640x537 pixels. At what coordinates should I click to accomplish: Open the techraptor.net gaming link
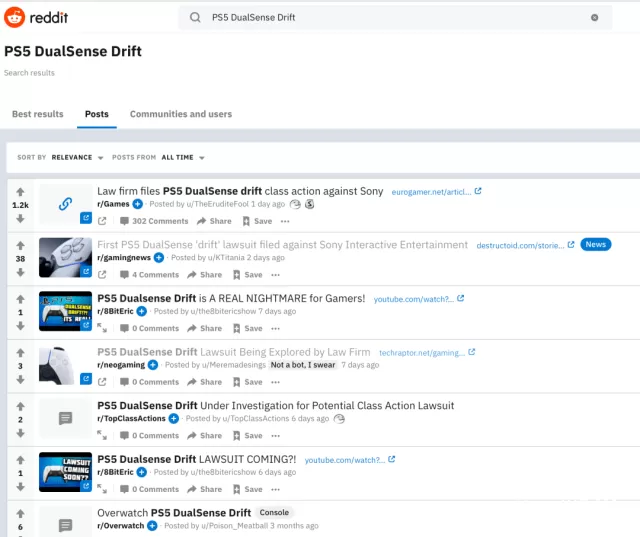[x=427, y=353]
